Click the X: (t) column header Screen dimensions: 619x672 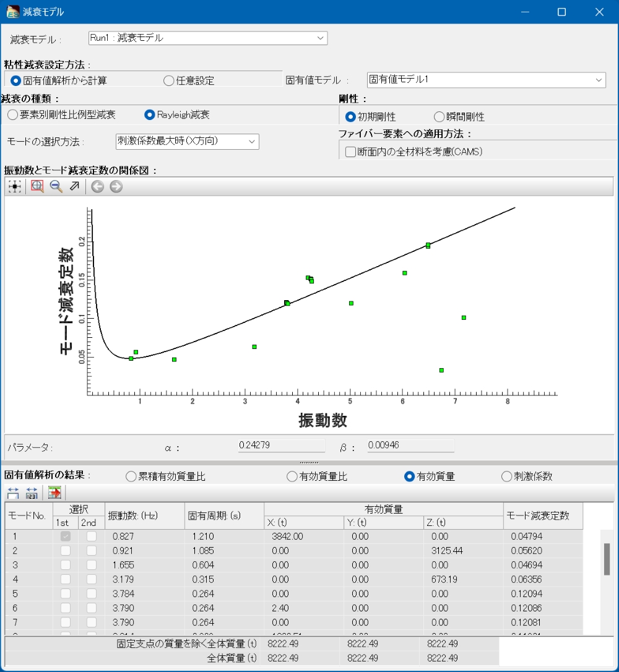(304, 522)
